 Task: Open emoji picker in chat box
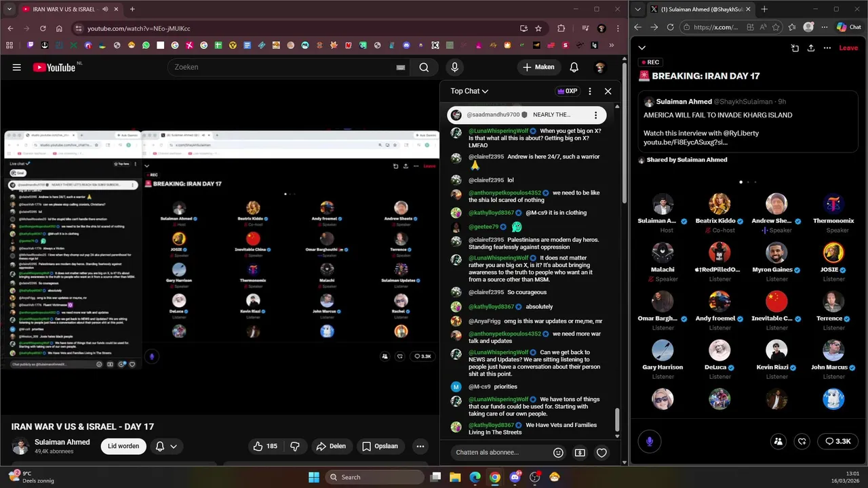tap(558, 452)
